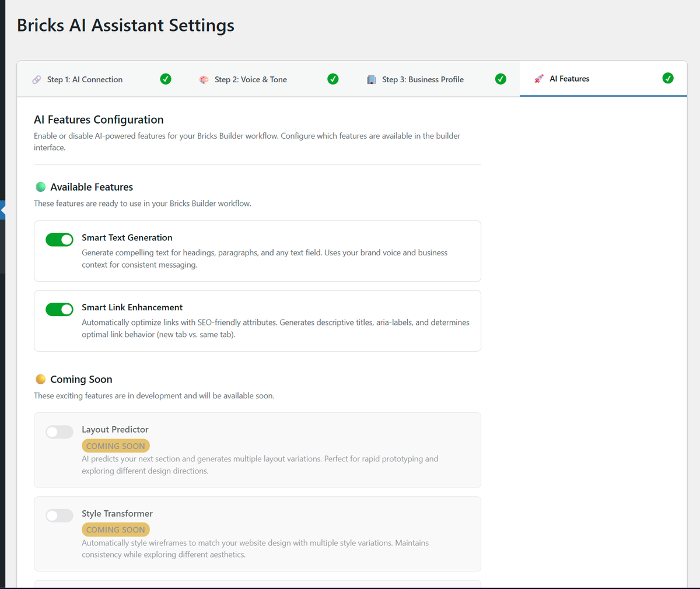Open the Step 1: AI Connection tab

pyautogui.click(x=101, y=79)
